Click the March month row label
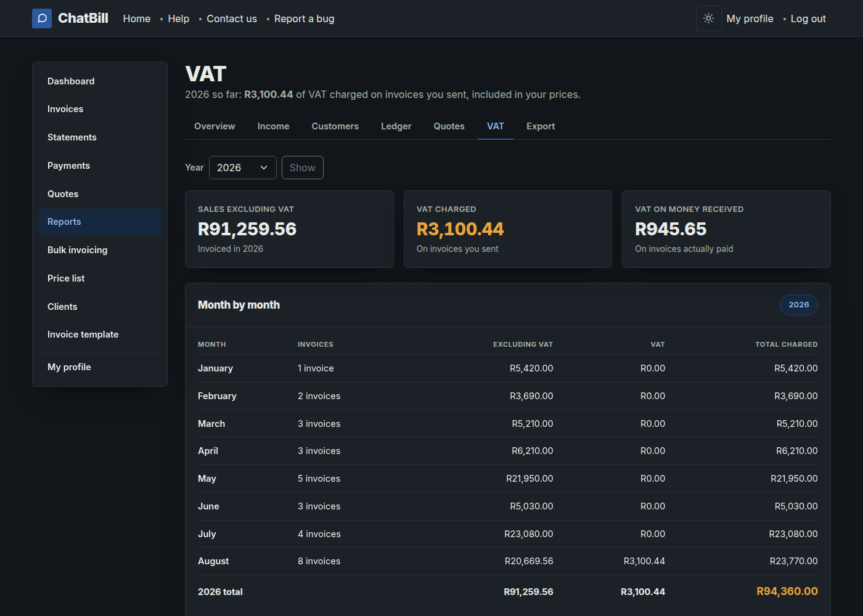863x616 pixels. 211,424
